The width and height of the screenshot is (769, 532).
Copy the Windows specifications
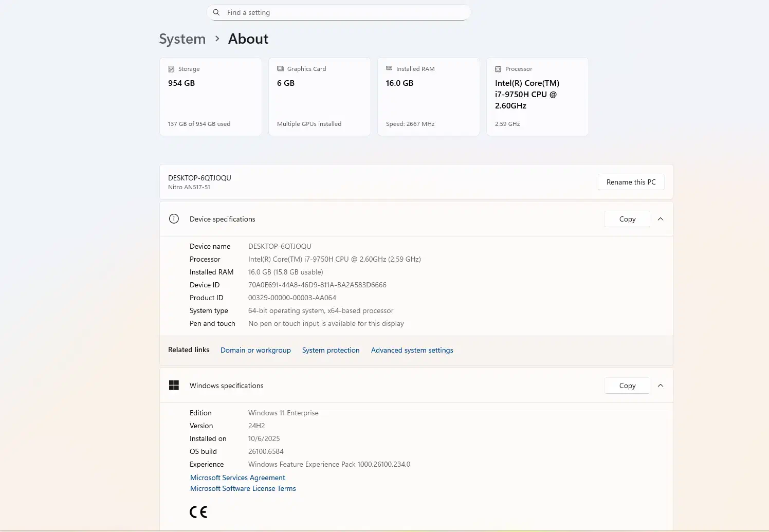coord(627,386)
